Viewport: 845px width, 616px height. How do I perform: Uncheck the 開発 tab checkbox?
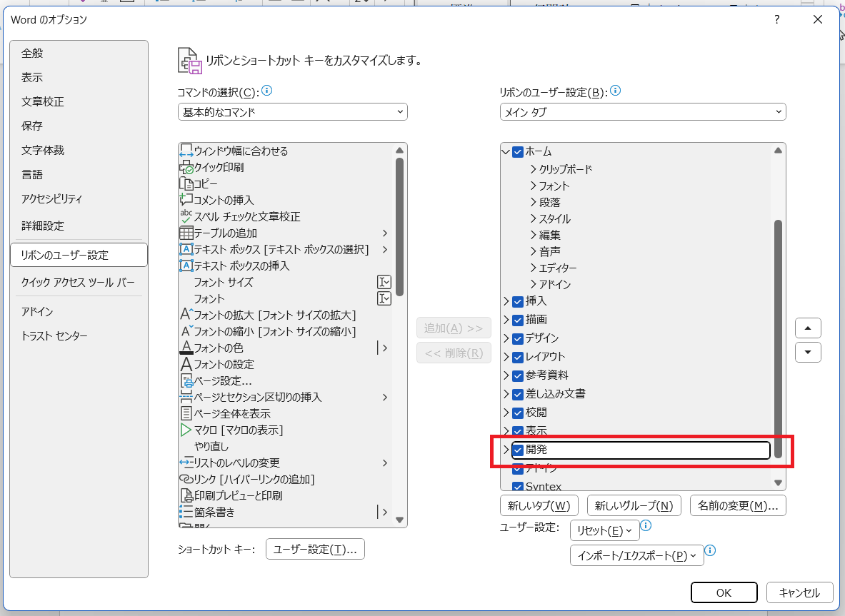(x=516, y=450)
